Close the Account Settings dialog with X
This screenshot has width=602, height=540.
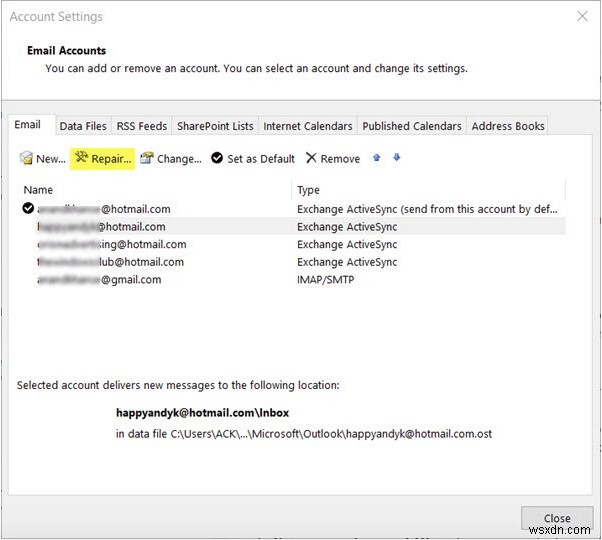click(582, 16)
